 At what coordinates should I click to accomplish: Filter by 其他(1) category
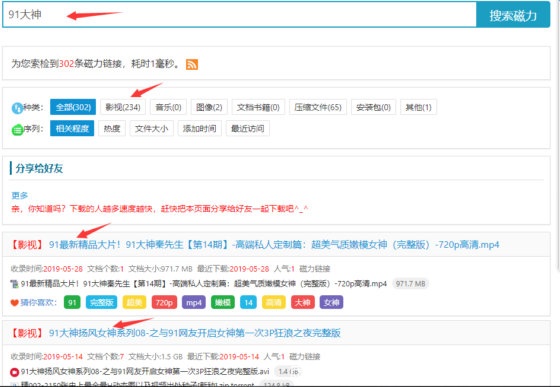418,107
